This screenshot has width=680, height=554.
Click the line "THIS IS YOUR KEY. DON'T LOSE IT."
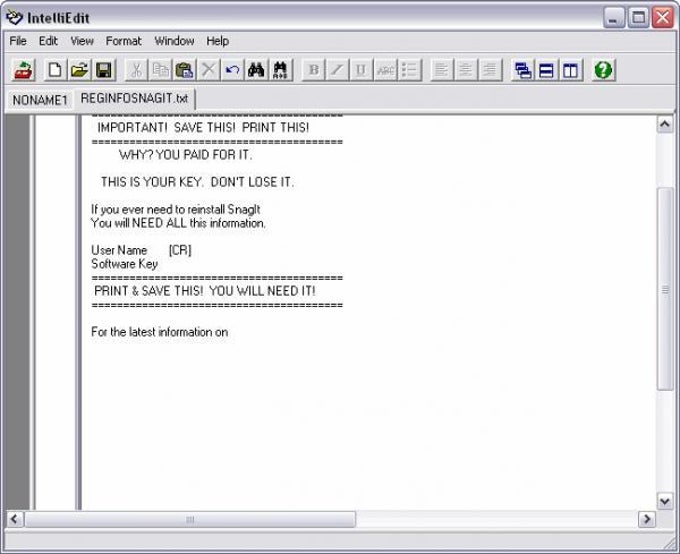[x=197, y=182]
